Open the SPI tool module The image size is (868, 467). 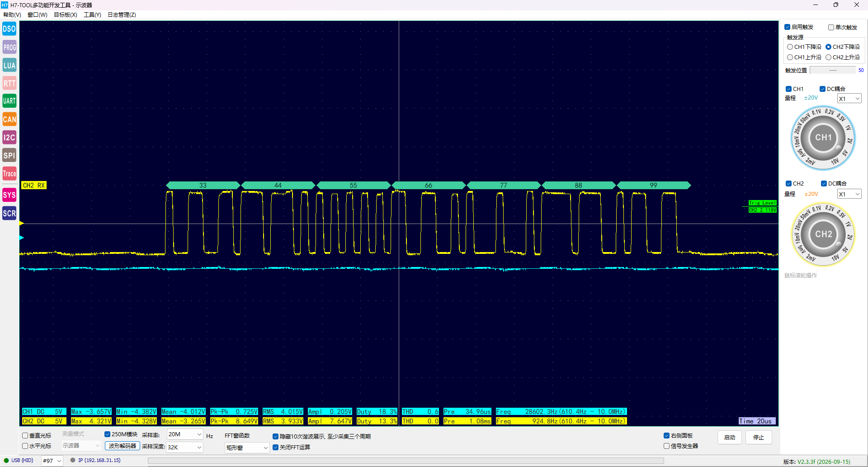pyautogui.click(x=9, y=156)
